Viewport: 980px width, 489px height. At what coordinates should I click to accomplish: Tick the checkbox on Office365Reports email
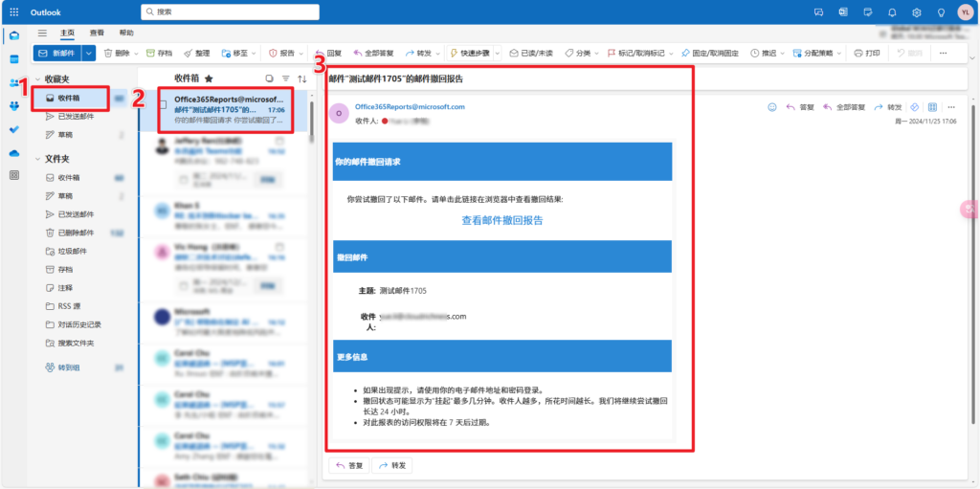[x=164, y=104]
